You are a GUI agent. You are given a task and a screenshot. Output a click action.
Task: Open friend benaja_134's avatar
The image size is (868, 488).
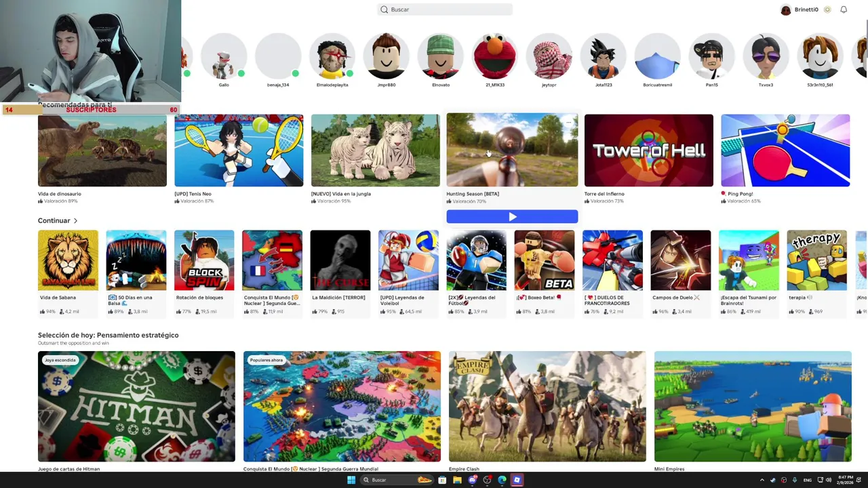coord(278,56)
